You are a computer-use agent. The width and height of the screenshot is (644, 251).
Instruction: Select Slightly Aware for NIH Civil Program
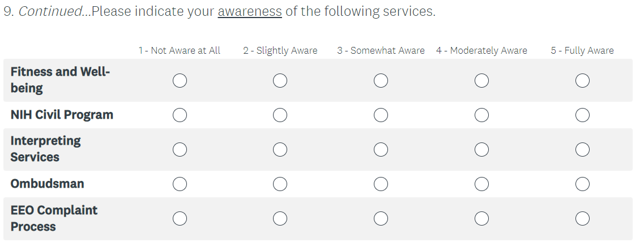click(x=280, y=115)
